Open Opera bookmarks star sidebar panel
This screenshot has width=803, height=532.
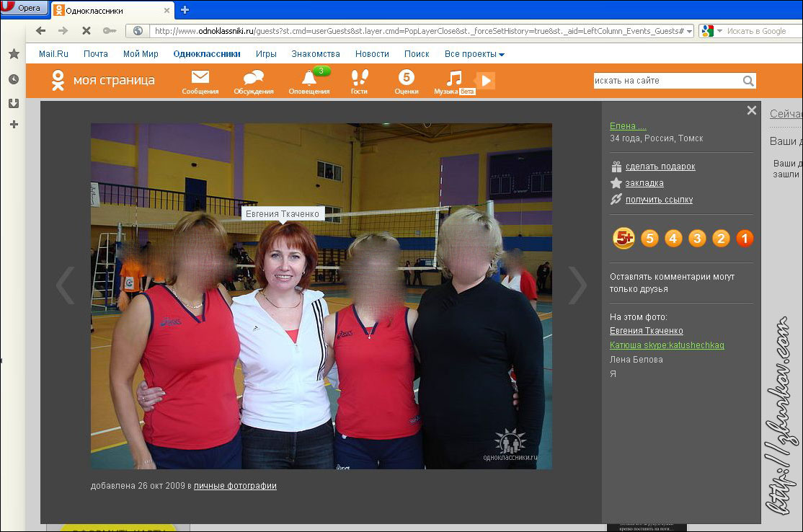coord(14,54)
